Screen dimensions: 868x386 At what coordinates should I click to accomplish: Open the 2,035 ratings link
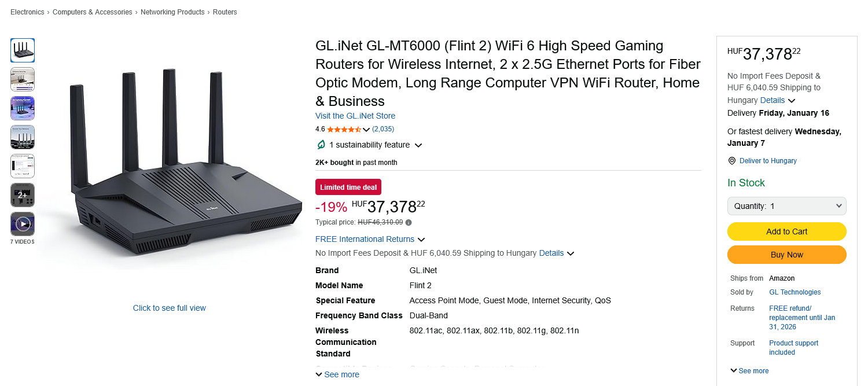(383, 129)
